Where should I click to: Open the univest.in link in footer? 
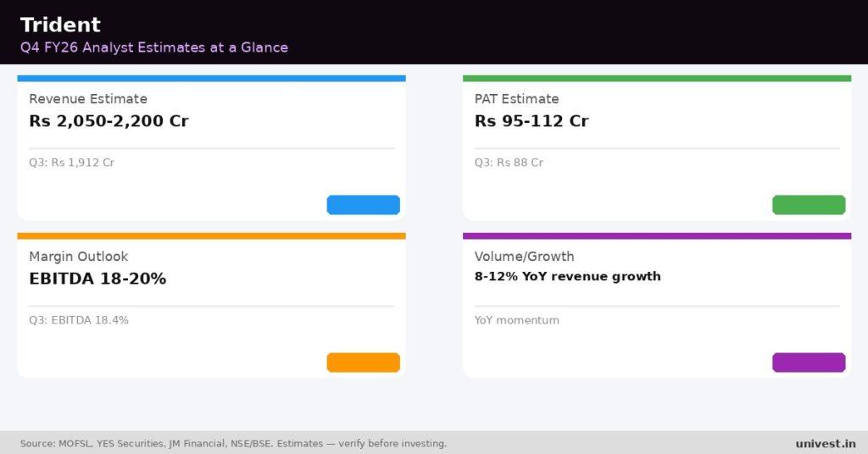(826, 444)
